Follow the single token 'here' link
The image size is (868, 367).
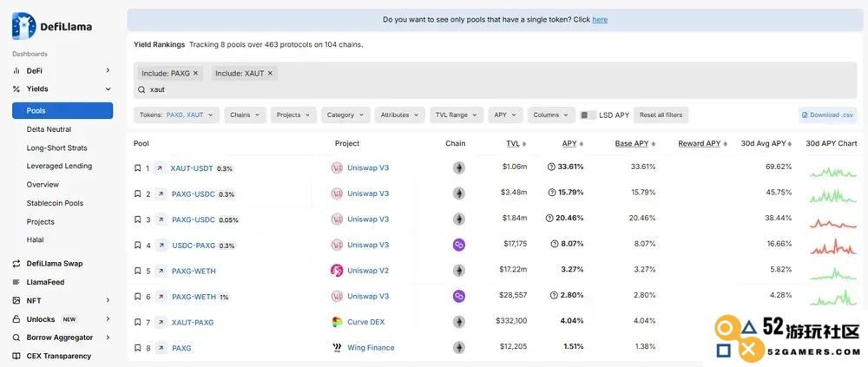coord(600,19)
